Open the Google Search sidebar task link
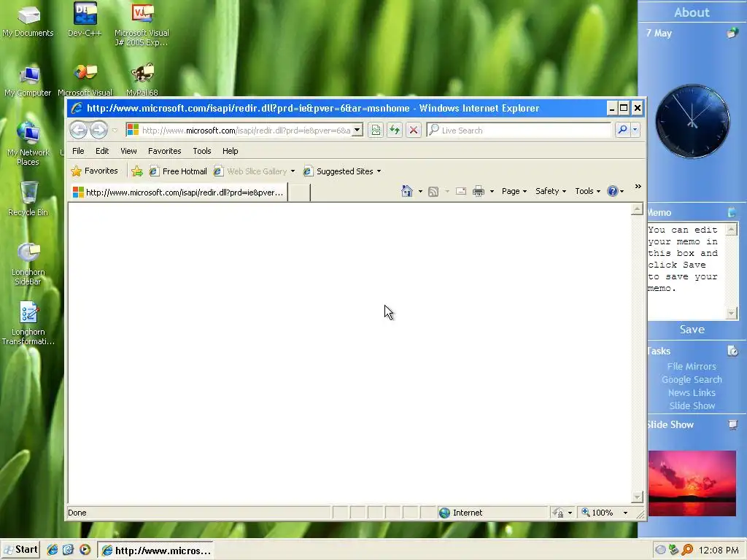Image resolution: width=747 pixels, height=560 pixels. click(x=692, y=379)
